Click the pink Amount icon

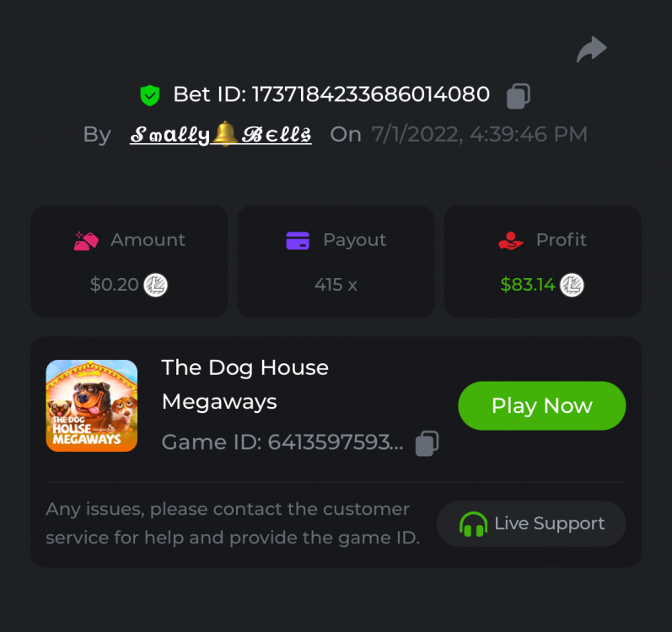(87, 241)
